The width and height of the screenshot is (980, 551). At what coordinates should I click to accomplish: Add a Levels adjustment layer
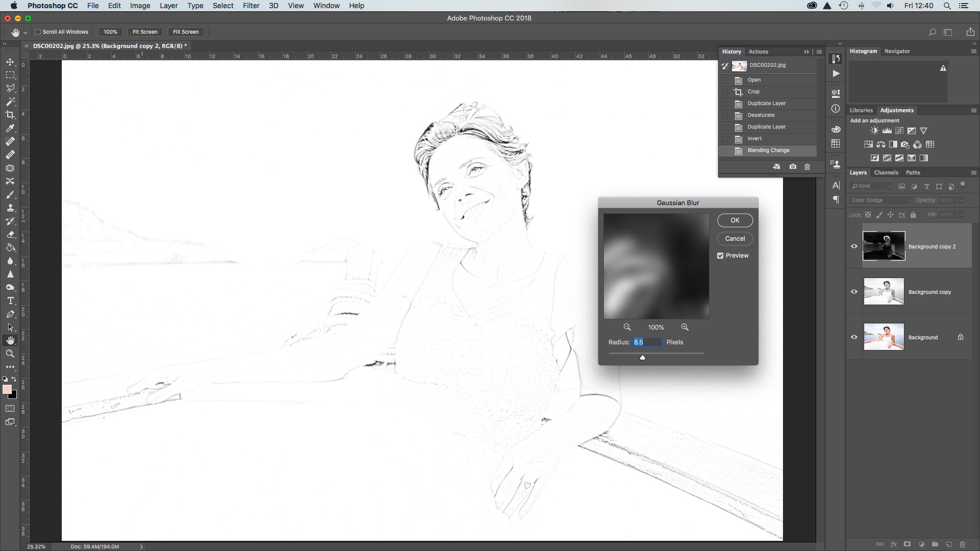tap(886, 131)
